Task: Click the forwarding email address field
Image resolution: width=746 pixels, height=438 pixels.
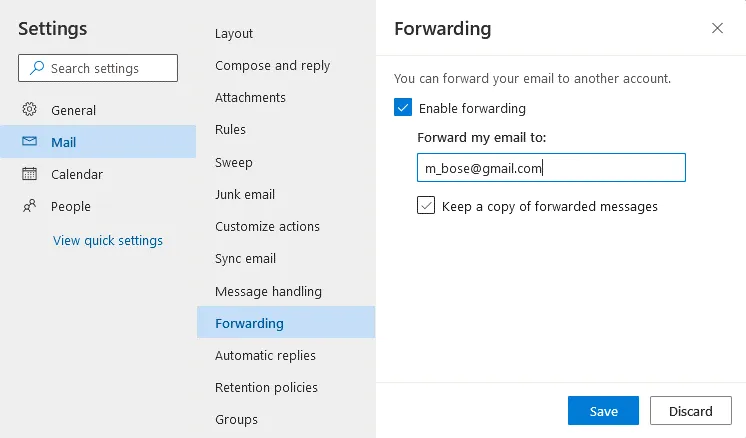Action: point(551,168)
